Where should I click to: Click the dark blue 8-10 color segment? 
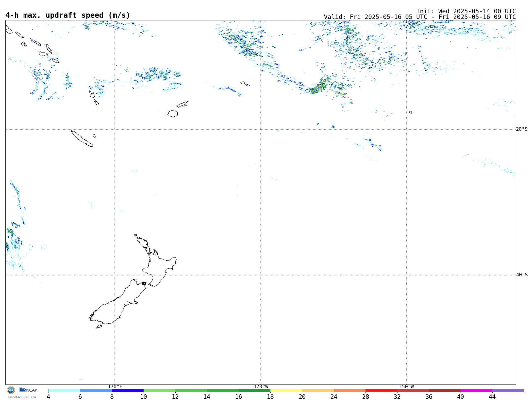(x=128, y=390)
